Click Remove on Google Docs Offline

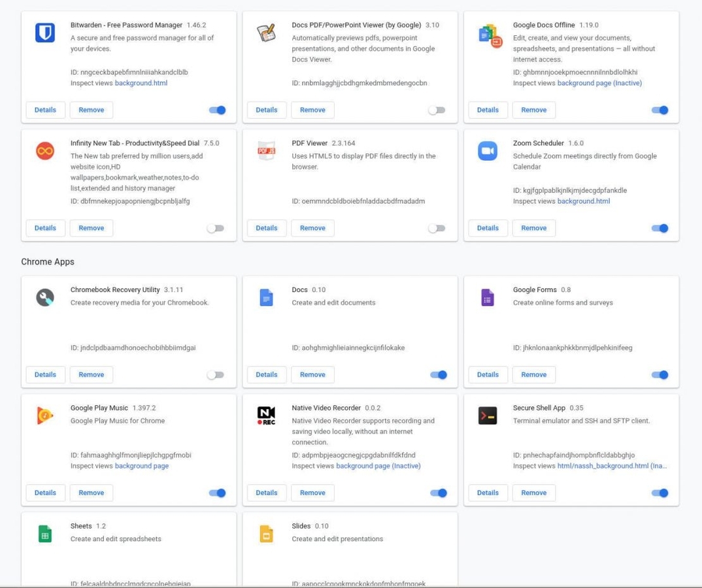coord(534,110)
